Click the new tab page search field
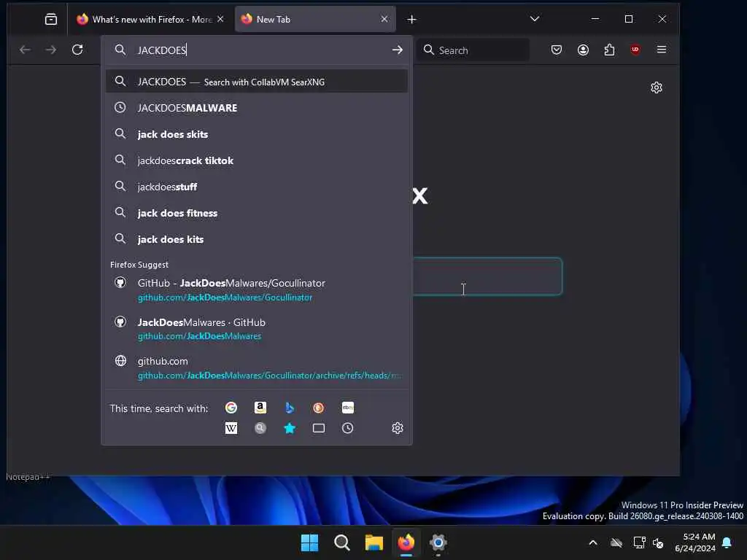 click(x=487, y=276)
